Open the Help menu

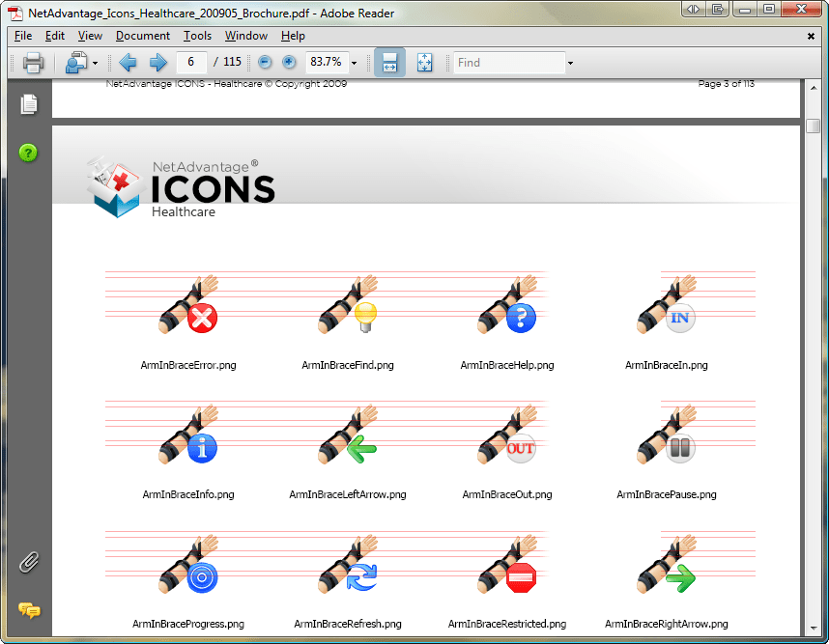pyautogui.click(x=293, y=36)
